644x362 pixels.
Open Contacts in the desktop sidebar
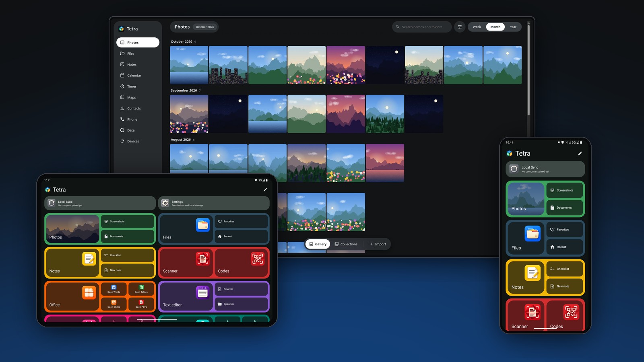point(138,108)
